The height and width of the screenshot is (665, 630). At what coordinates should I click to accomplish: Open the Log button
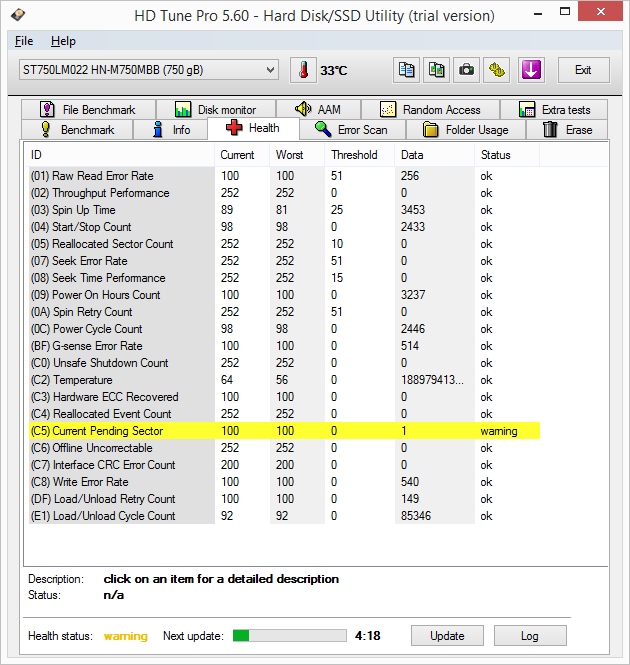point(530,635)
